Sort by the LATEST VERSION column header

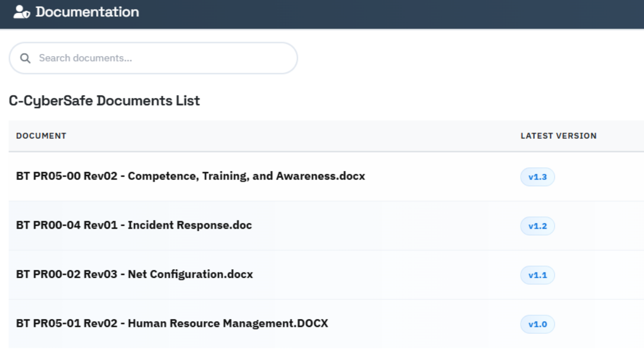[558, 136]
